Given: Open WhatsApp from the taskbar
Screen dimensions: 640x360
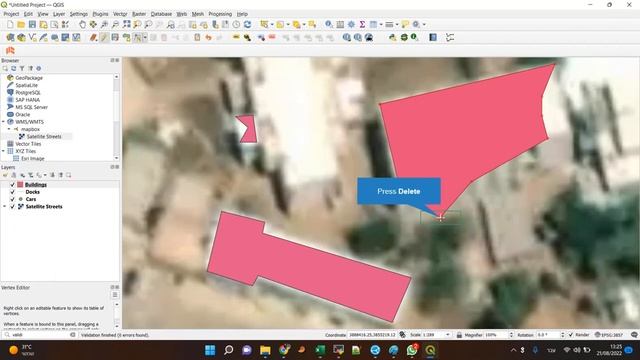Looking at the screenshot, I should click(412, 350).
